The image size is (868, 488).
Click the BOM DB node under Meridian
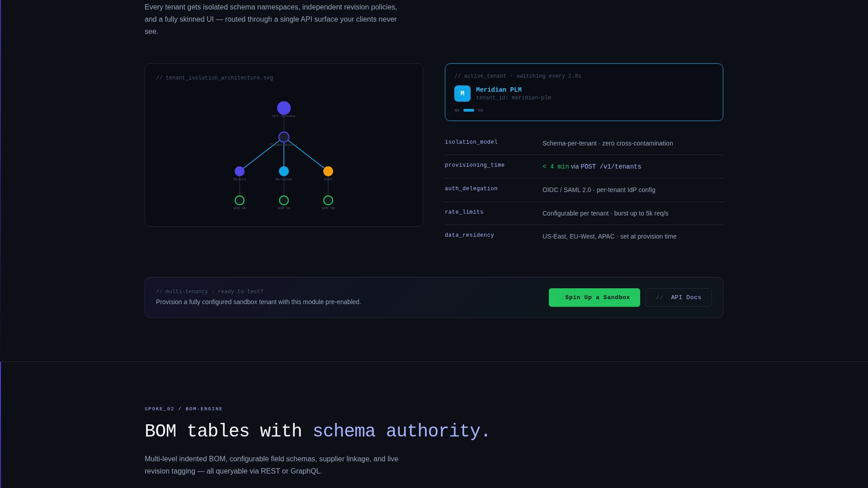[284, 200]
